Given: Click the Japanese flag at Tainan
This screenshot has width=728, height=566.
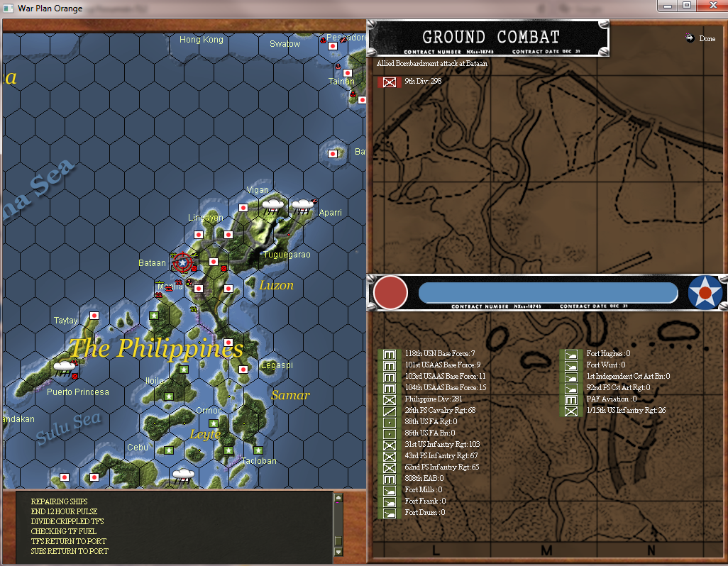Looking at the screenshot, I should pos(347,73).
